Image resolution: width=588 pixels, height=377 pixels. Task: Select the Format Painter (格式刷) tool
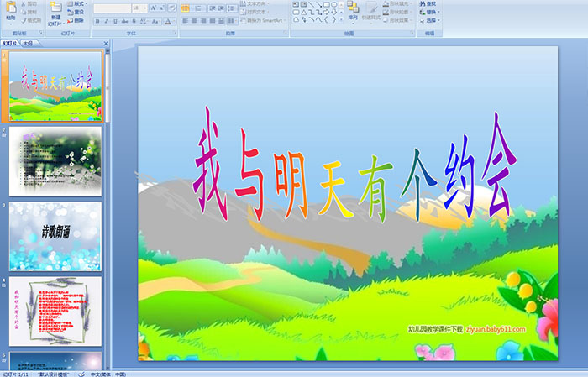click(x=31, y=20)
